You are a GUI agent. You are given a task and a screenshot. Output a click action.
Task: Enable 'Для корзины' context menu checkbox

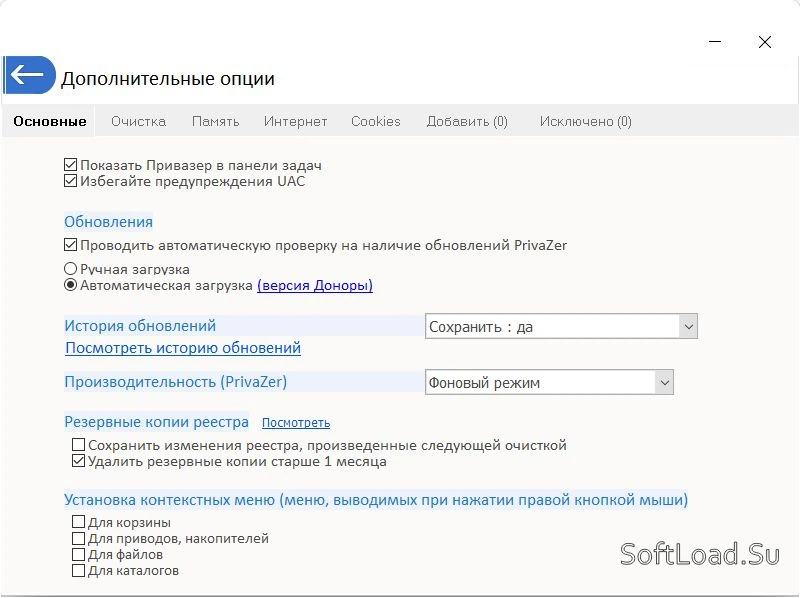[78, 521]
